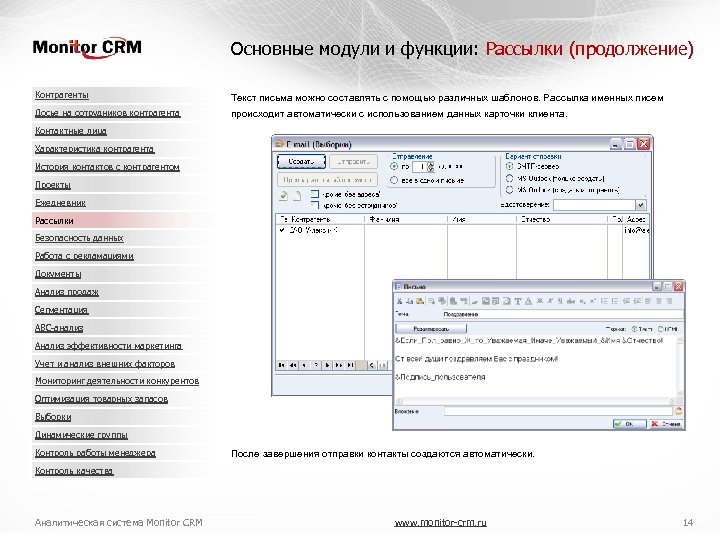Jump forward several records with double-right arrow
The image size is (720, 540).
click(x=338, y=365)
